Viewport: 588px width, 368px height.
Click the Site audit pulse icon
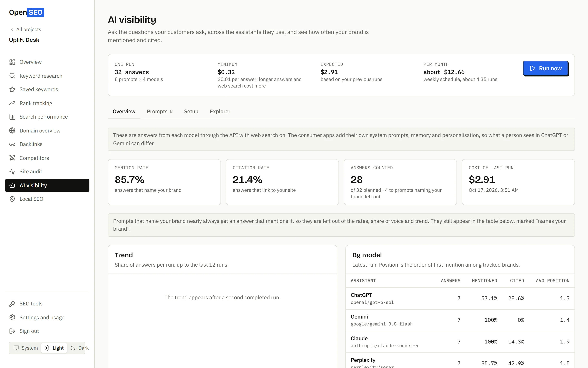12,172
